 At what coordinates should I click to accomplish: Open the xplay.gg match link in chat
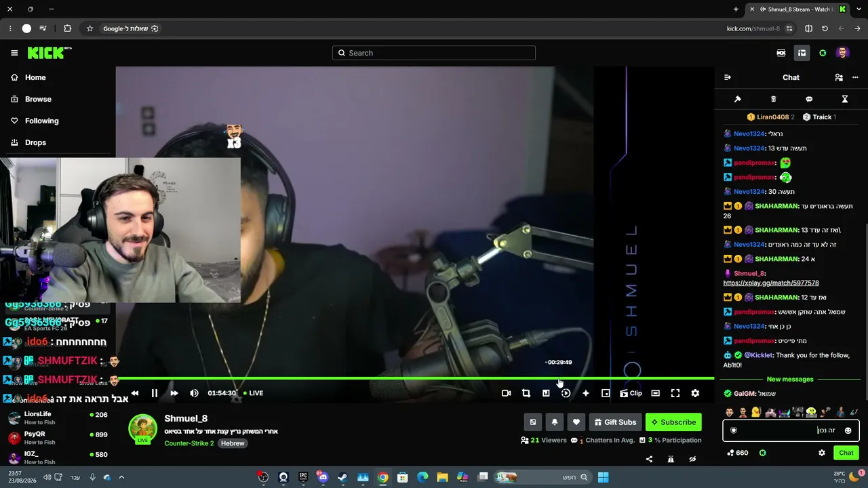771,283
